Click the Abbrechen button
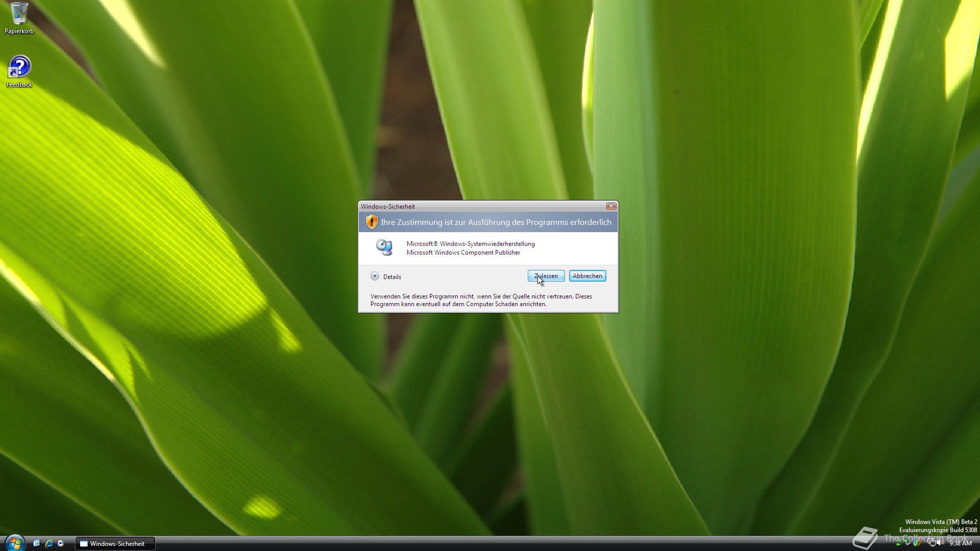 (587, 276)
